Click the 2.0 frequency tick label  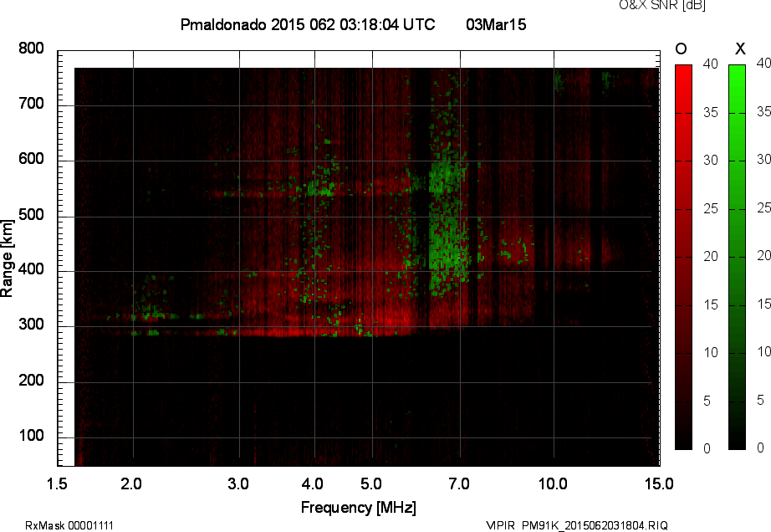click(x=130, y=484)
